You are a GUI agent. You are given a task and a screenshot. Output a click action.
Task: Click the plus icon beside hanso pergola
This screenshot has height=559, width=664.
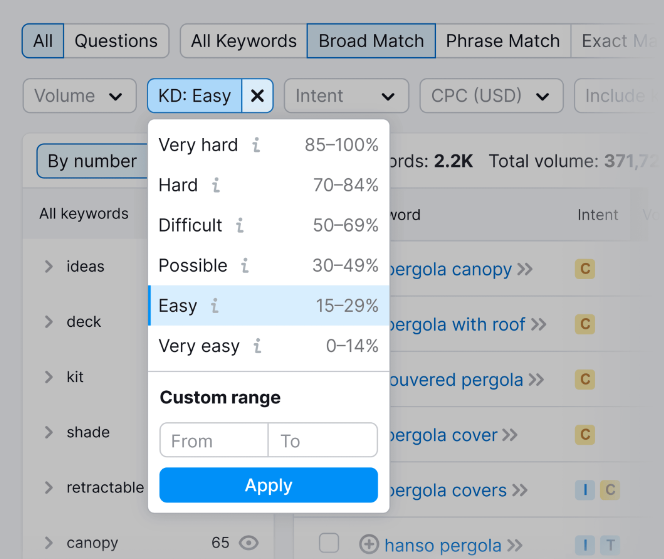[369, 545]
